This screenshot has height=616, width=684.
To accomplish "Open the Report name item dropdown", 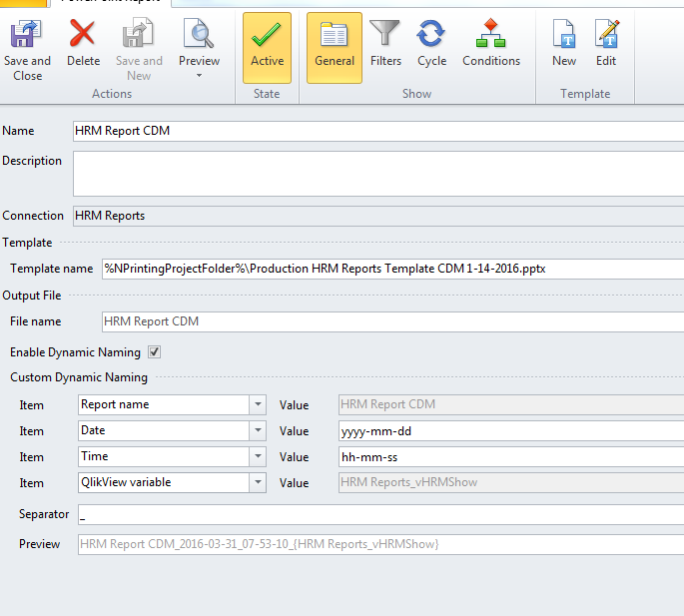I will (x=258, y=404).
